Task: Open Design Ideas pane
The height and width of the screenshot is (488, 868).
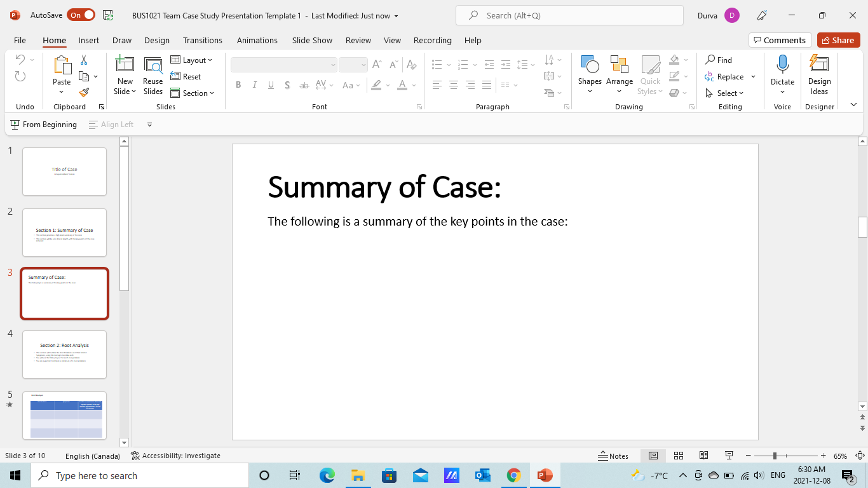Action: 819,75
